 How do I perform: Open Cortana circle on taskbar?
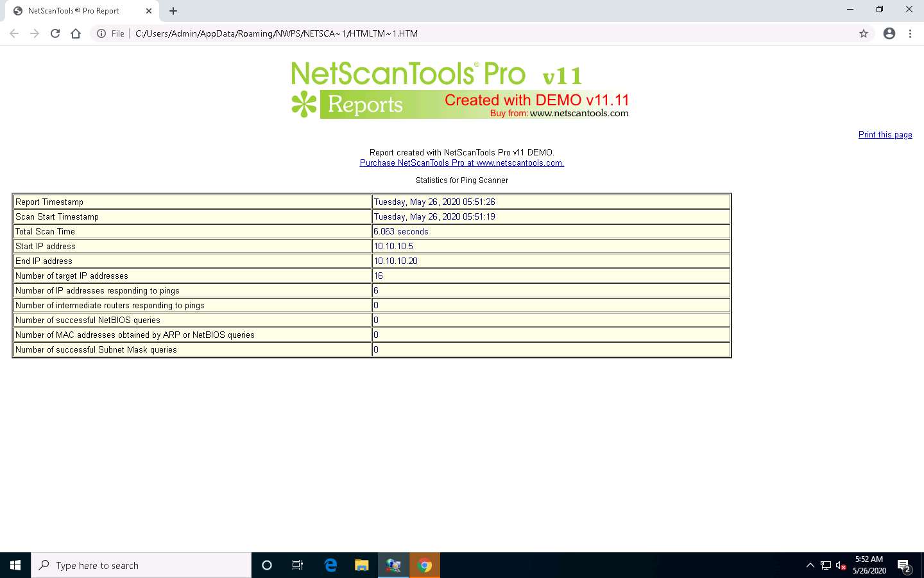click(x=267, y=565)
